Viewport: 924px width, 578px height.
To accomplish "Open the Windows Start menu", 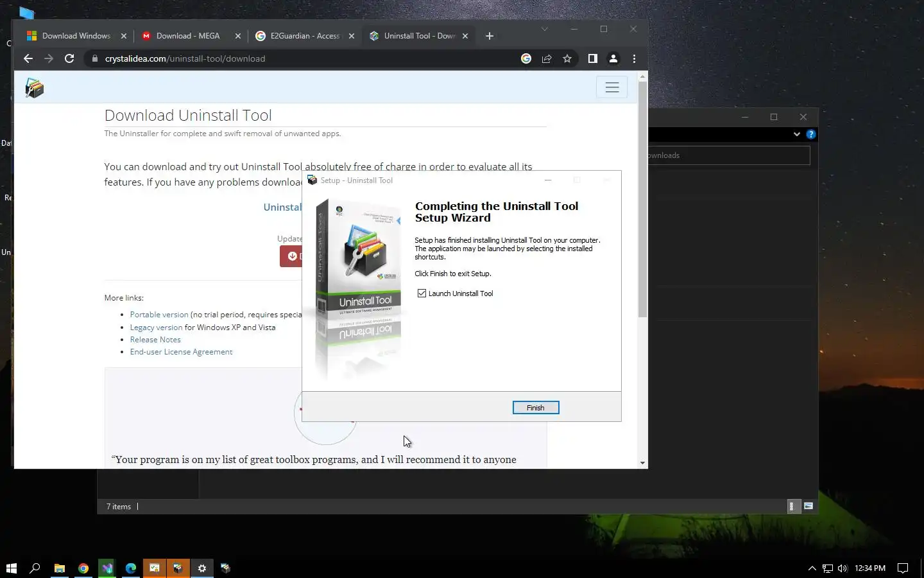I will point(12,568).
